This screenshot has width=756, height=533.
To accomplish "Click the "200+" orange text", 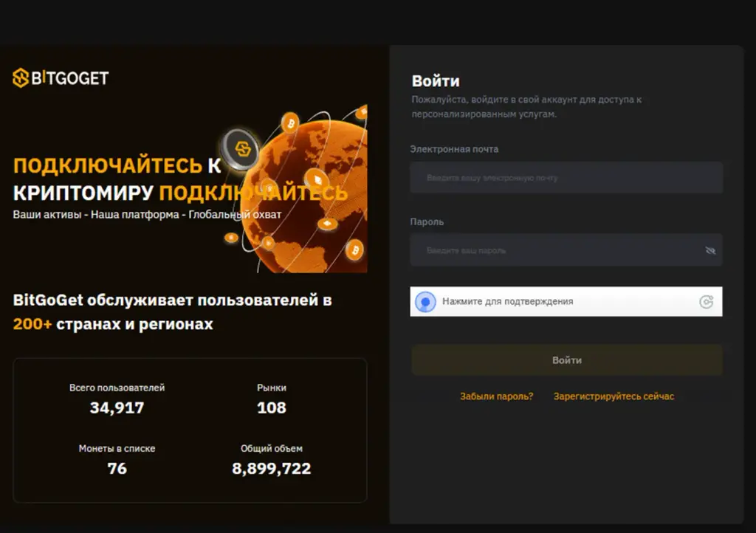I will tap(32, 324).
